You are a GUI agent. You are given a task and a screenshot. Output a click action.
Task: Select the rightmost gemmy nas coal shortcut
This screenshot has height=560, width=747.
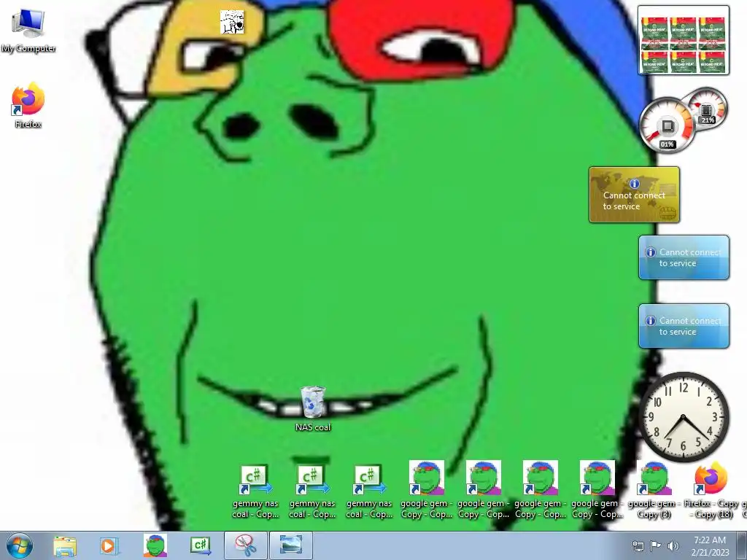coord(369,491)
